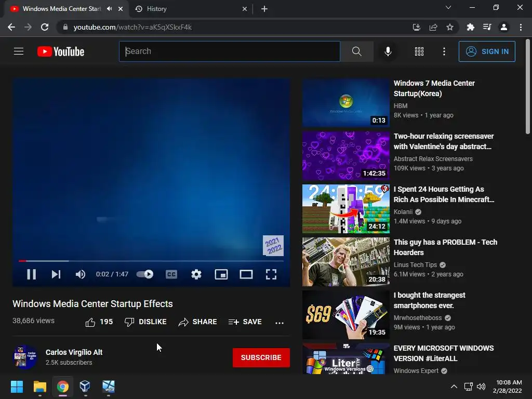
Task: Open more actions ellipsis under video
Action: pyautogui.click(x=280, y=322)
